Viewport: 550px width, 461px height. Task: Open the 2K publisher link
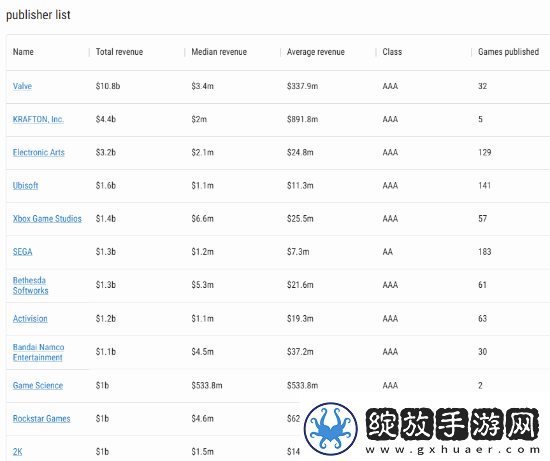coord(18,452)
